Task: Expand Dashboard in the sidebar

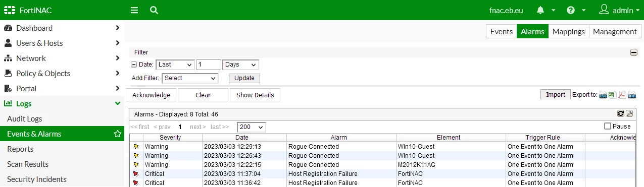Action: click(62, 28)
